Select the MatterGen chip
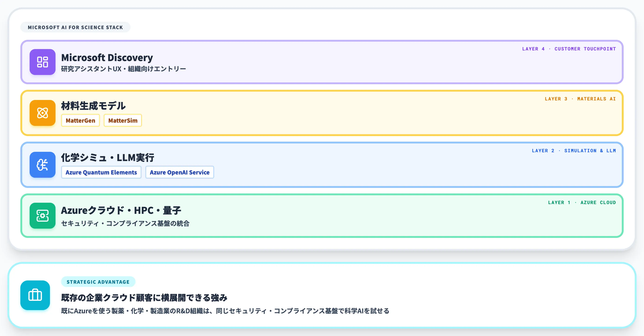The width and height of the screenshot is (644, 336). click(x=80, y=121)
